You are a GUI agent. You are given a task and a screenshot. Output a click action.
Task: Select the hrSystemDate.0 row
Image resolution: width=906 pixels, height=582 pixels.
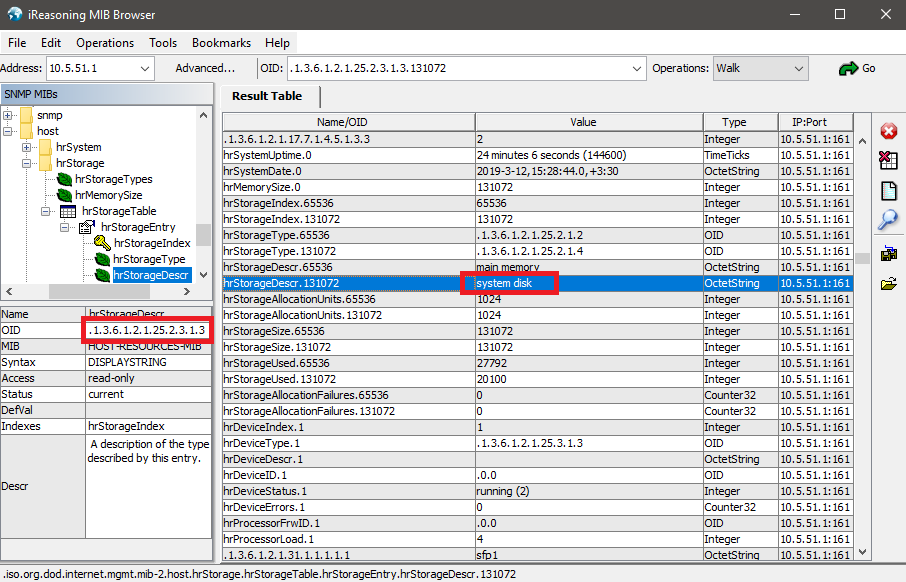click(x=537, y=172)
